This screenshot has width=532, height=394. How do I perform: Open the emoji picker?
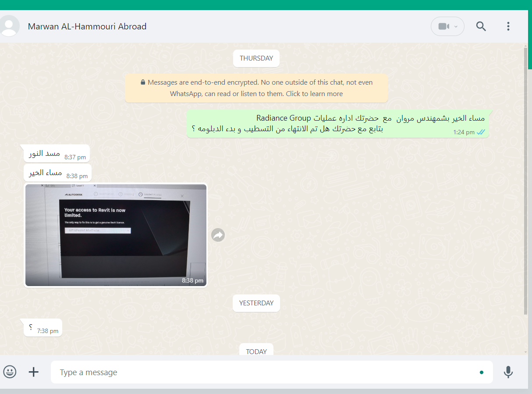tap(10, 372)
